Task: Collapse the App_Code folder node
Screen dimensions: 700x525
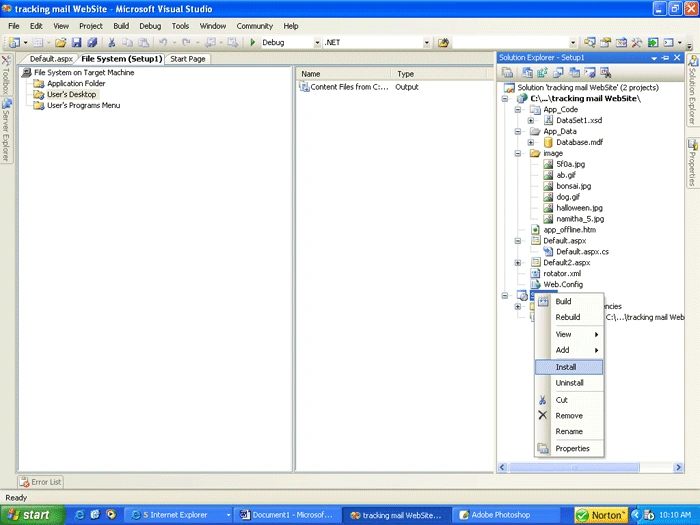Action: [518, 109]
